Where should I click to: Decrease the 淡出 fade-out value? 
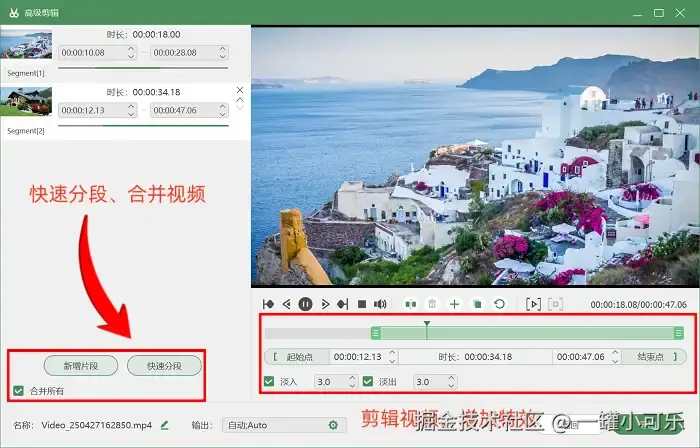coord(451,385)
